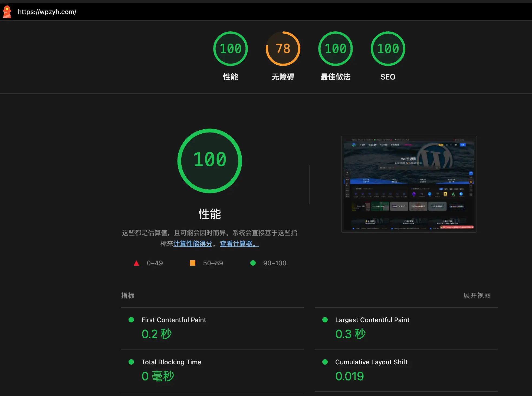
Task: Click the red triangle legend icon
Action: pyautogui.click(x=137, y=263)
